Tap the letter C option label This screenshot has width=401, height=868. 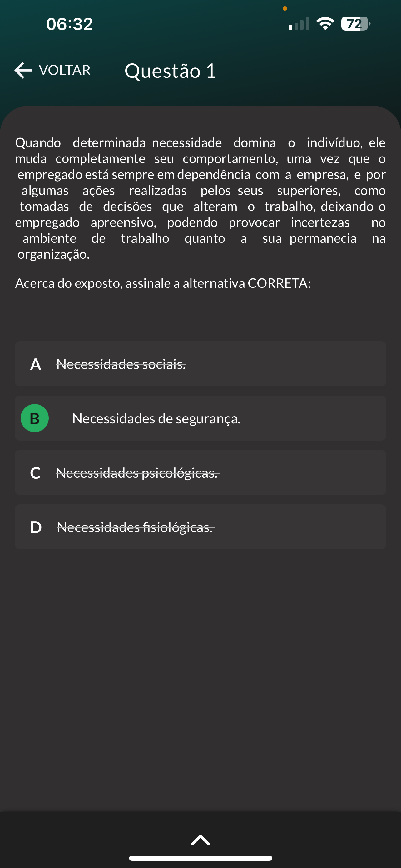point(35,473)
